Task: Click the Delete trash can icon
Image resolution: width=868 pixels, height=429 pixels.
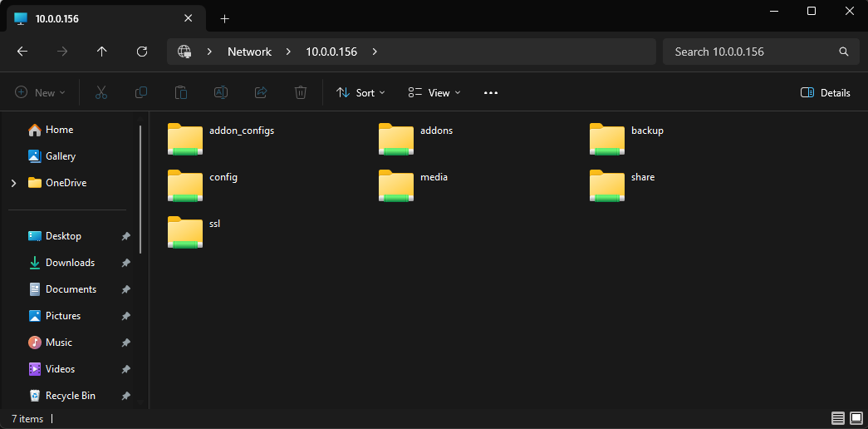Action: pos(301,93)
